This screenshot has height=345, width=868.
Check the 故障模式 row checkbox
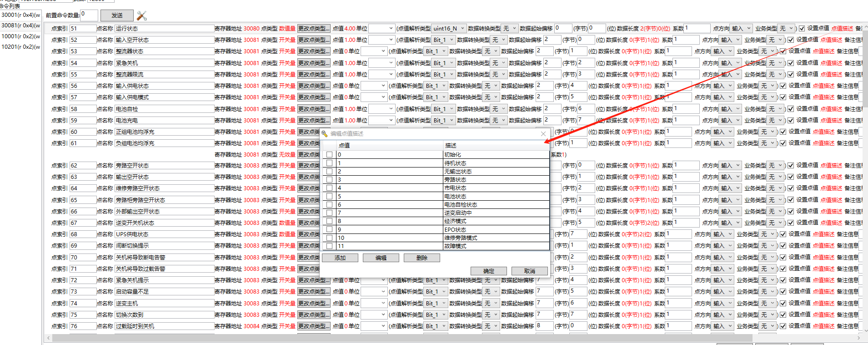tap(329, 246)
